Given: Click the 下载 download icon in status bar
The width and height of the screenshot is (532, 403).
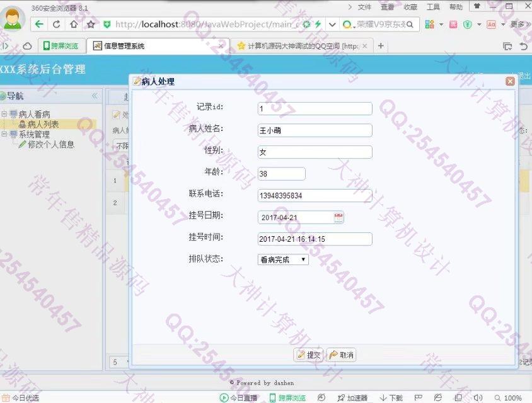Looking at the screenshot, I should click(391, 398).
